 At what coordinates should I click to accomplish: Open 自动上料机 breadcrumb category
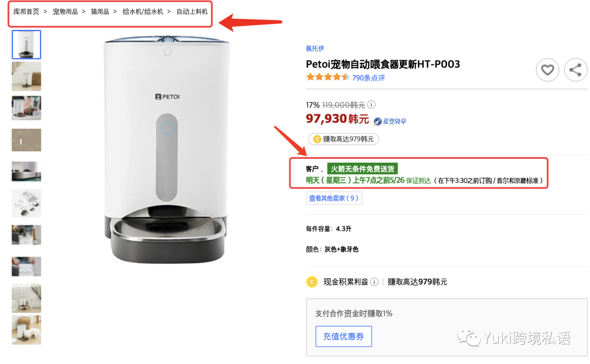192,11
